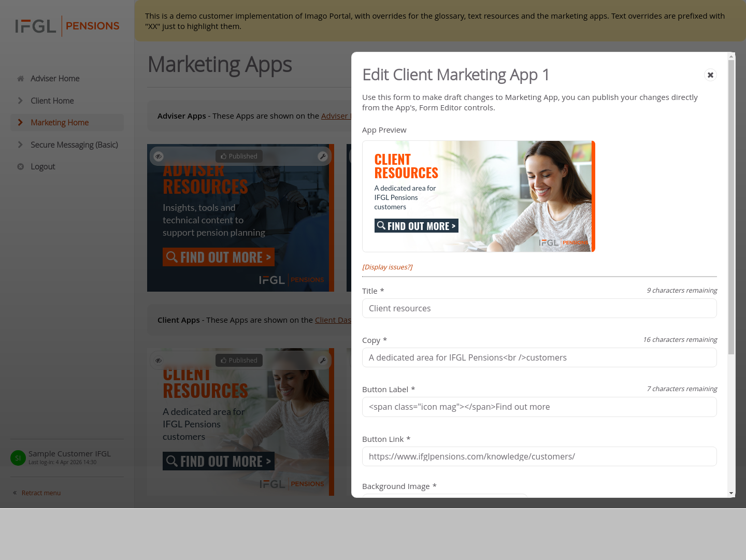The height and width of the screenshot is (560, 746).
Task: Click Find Out More on Adviser Resources card
Action: pyautogui.click(x=219, y=257)
